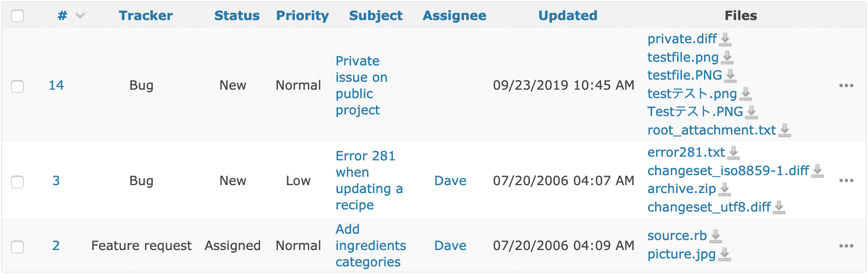Sort issues by Updated column header
The height and width of the screenshot is (278, 868).
click(x=568, y=16)
